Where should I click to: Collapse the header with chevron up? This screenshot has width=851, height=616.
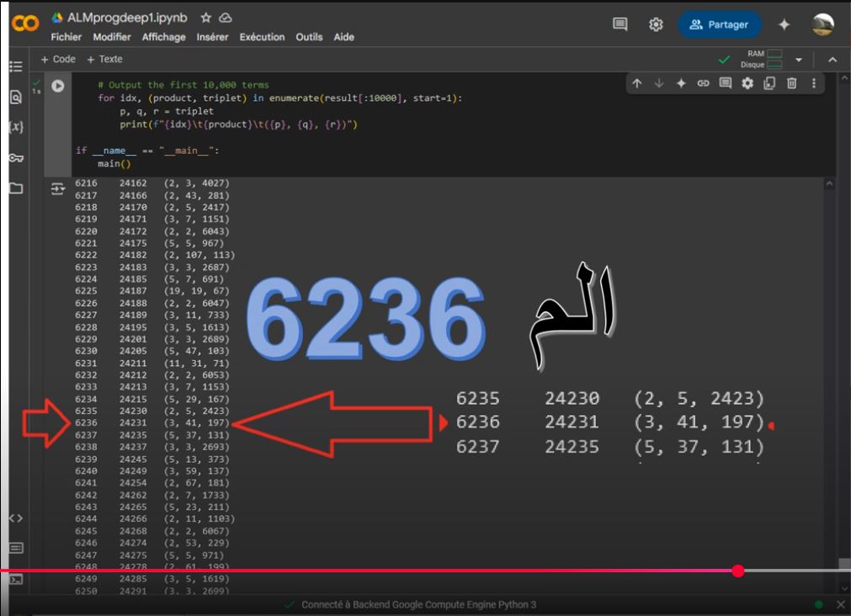click(x=833, y=61)
